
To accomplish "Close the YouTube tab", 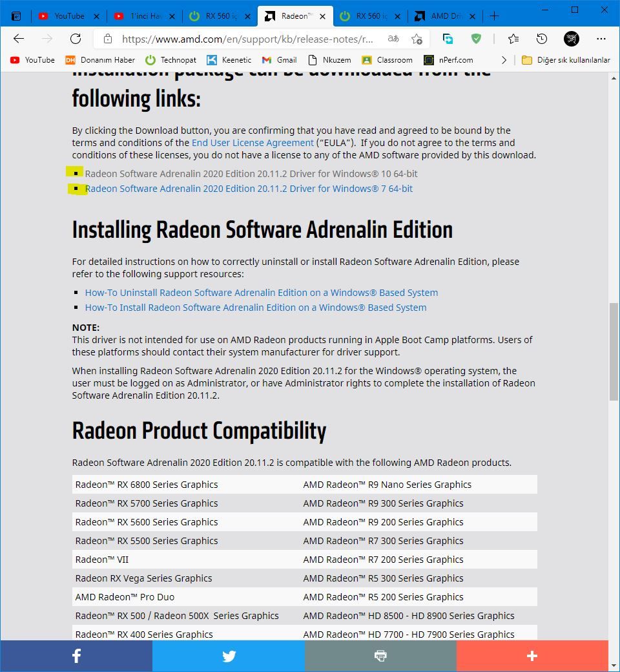I will 96,16.
